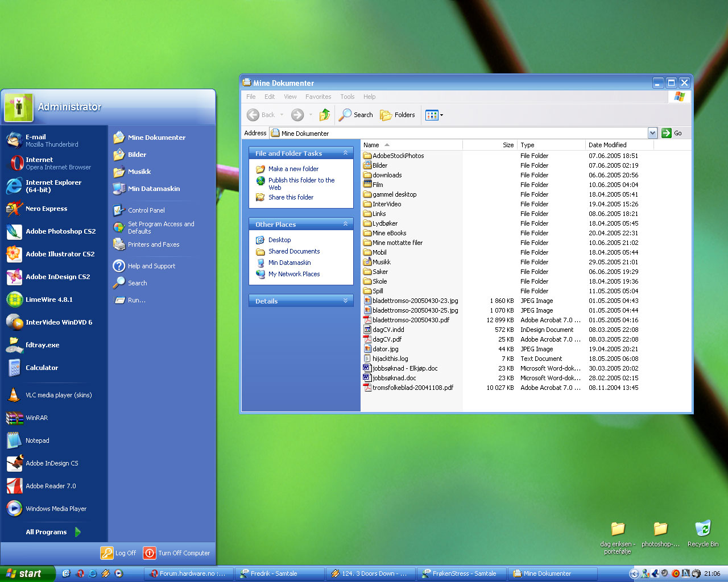728x582 pixels.
Task: Open Mine Dokumenter in Start menu
Action: coord(150,138)
